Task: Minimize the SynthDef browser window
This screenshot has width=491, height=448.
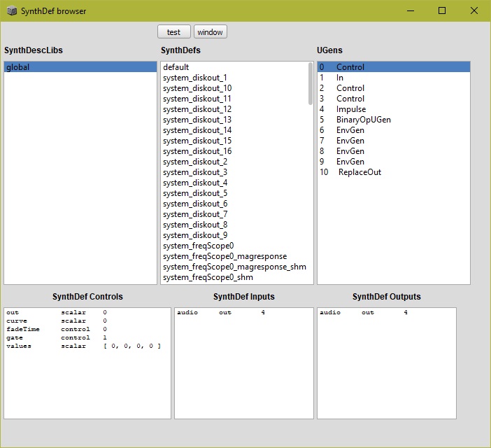Action: click(x=411, y=10)
